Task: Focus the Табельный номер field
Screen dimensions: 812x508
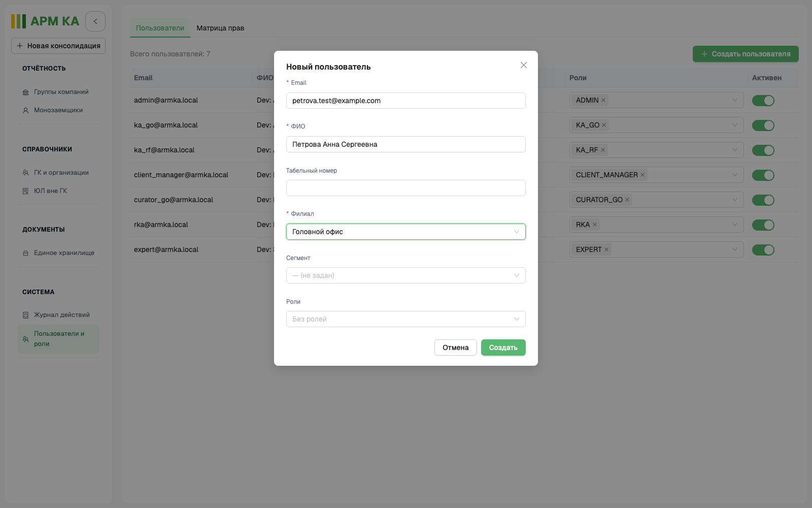Action: coord(406,188)
